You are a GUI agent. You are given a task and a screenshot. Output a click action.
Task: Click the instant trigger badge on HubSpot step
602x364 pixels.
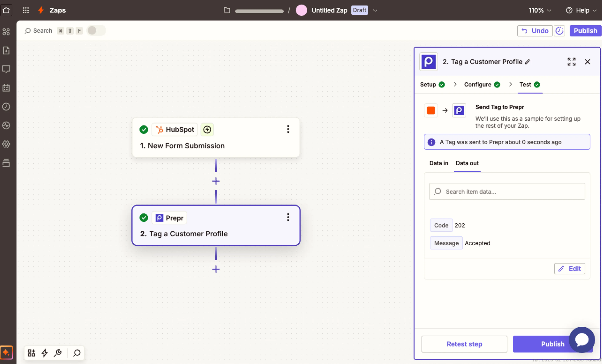click(x=207, y=129)
